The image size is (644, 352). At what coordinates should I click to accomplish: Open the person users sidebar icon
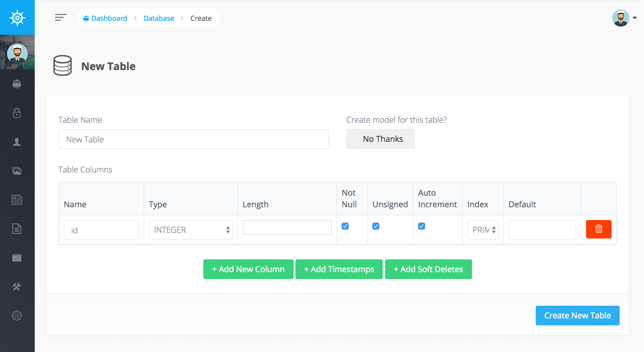point(17,142)
